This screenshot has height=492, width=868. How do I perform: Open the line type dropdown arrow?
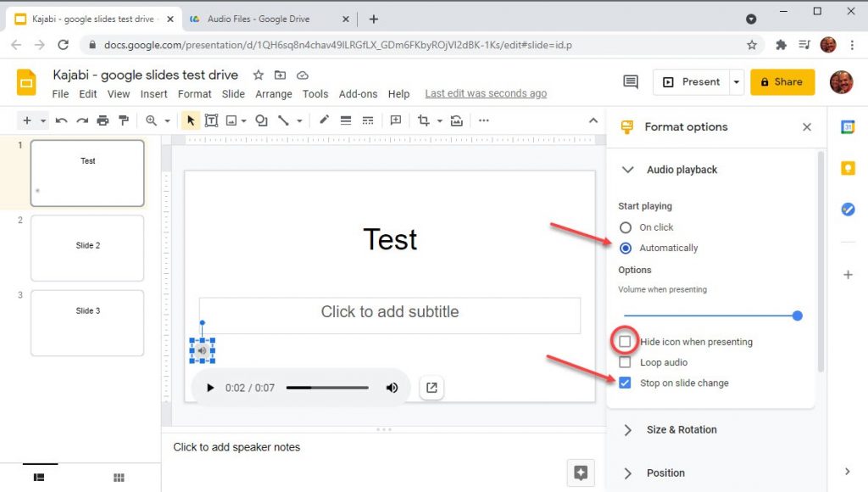click(299, 120)
